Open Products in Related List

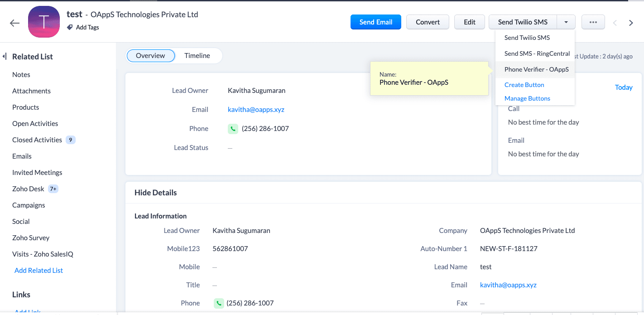[x=25, y=107]
